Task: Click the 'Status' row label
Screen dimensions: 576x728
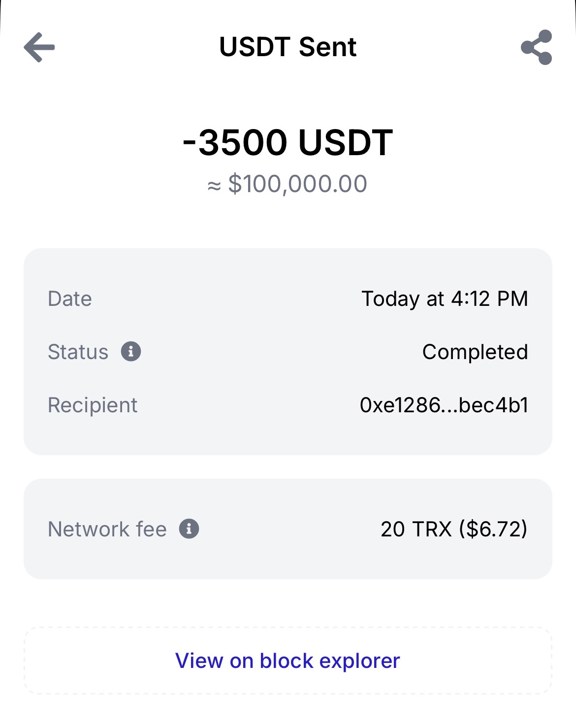Action: tap(78, 352)
